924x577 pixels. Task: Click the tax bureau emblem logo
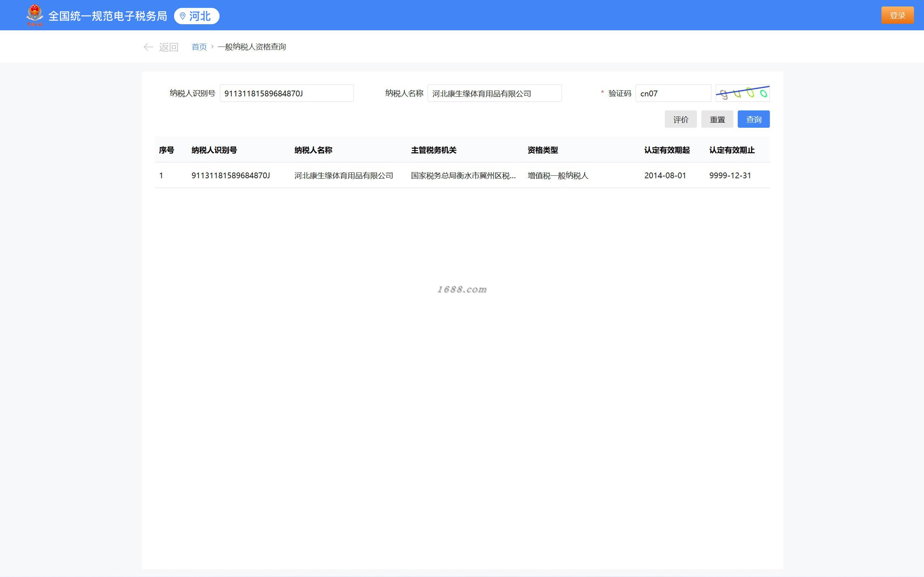coord(35,15)
